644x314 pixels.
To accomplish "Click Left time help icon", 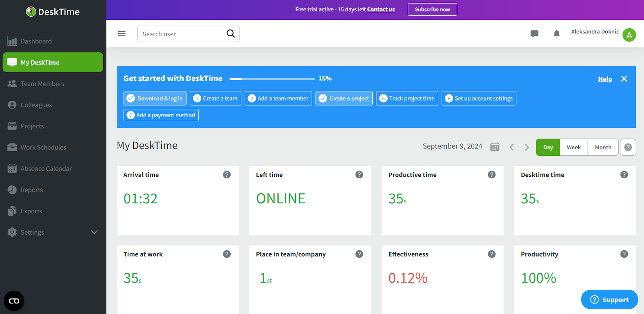I will (x=359, y=175).
